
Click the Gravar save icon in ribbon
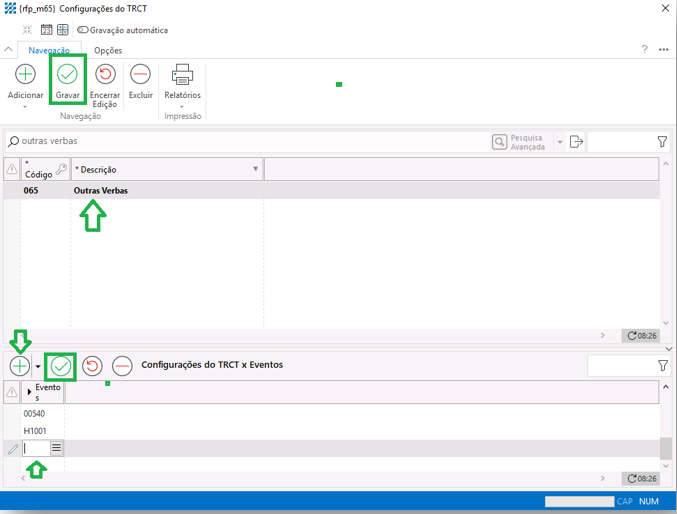(x=67, y=75)
